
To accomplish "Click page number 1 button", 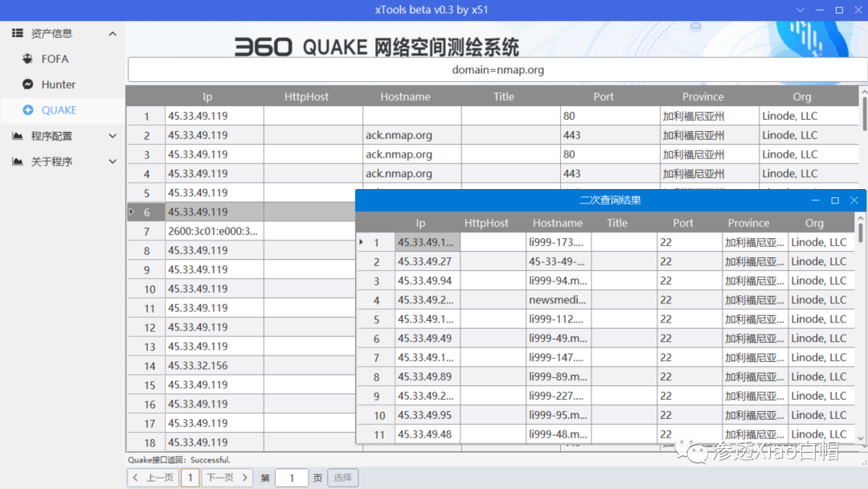I will [x=190, y=478].
